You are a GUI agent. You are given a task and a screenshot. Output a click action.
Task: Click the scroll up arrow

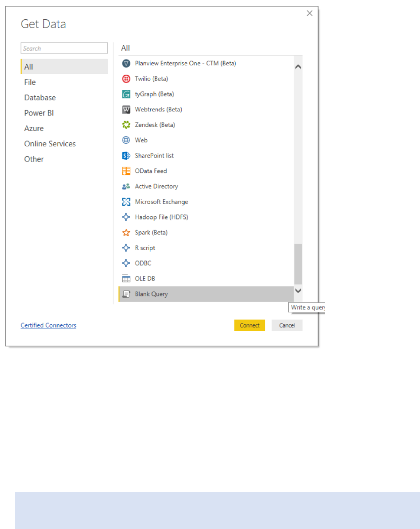click(298, 67)
